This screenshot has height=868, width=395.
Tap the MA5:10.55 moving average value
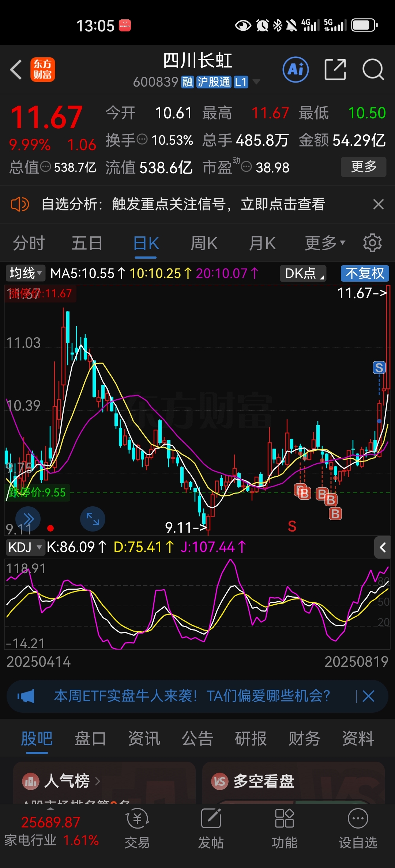[x=88, y=273]
